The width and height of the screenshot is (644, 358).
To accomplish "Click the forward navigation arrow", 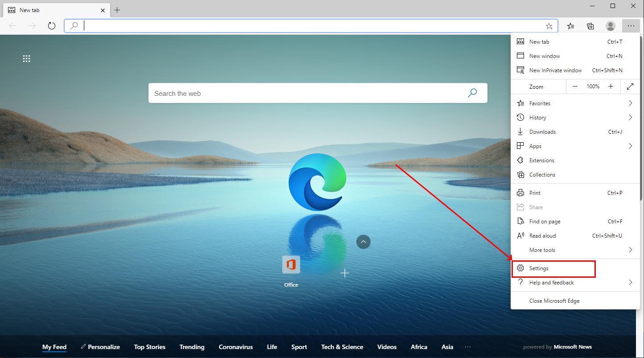I will point(32,26).
